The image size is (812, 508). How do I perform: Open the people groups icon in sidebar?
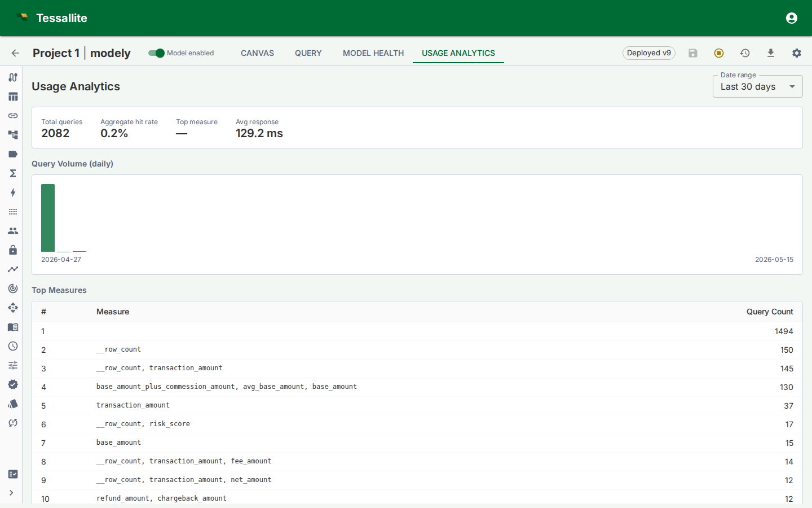pos(13,231)
